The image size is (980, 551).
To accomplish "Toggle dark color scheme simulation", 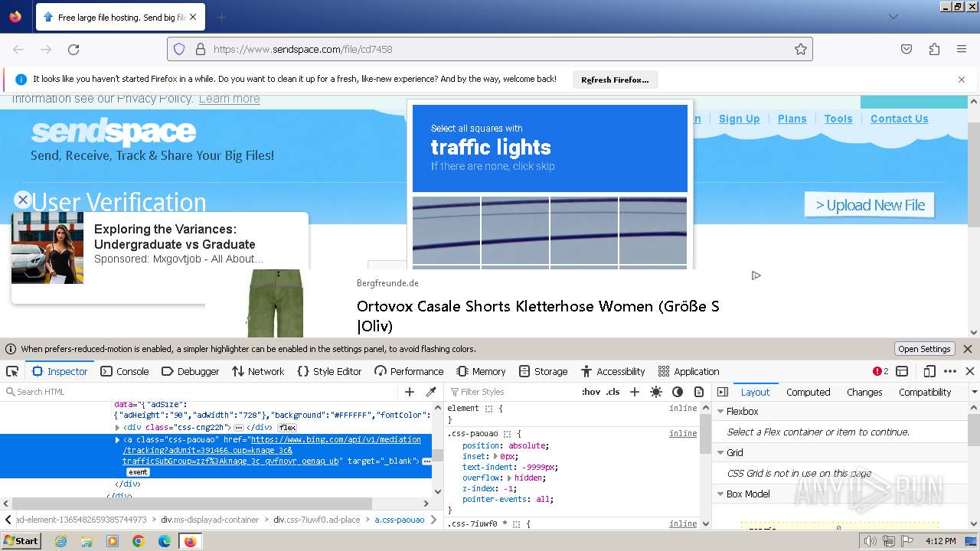I will (678, 392).
